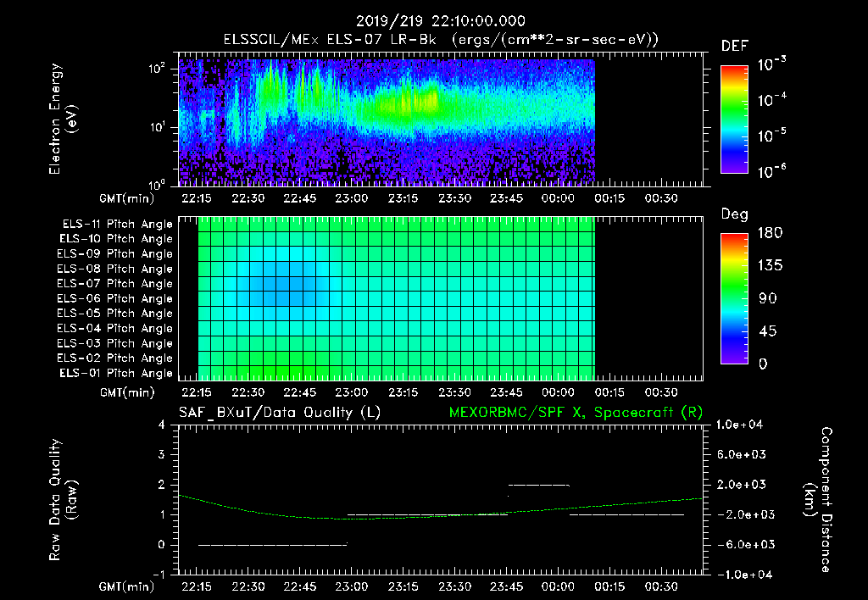Screen dimensions: 868x600
Task: Click the green spacecraft orbit curve
Action: pos(440,516)
